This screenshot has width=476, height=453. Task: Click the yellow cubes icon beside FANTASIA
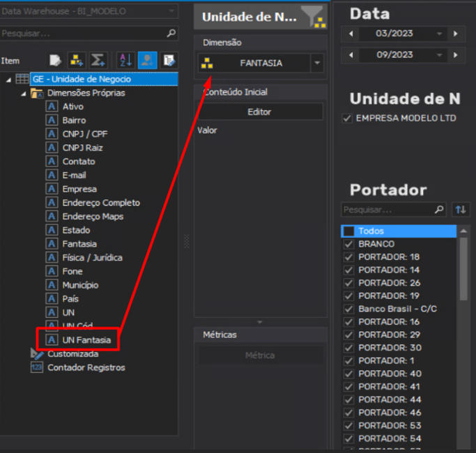coord(207,63)
